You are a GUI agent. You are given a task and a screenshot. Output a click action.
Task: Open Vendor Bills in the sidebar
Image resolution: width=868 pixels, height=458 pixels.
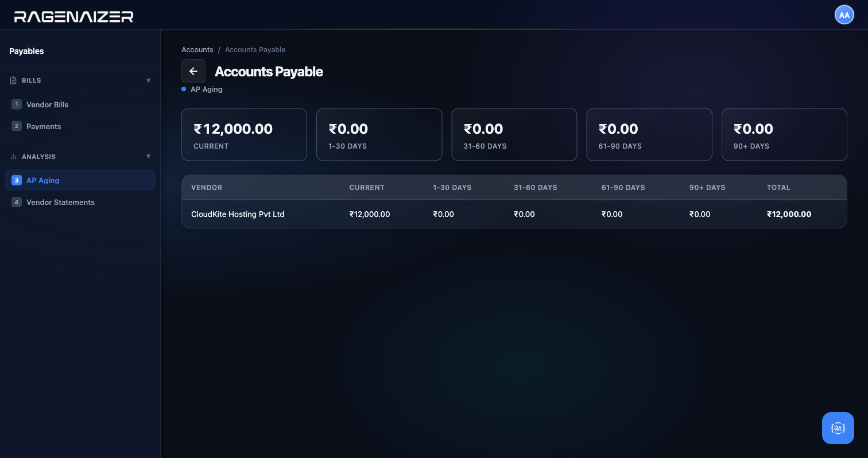point(80,104)
